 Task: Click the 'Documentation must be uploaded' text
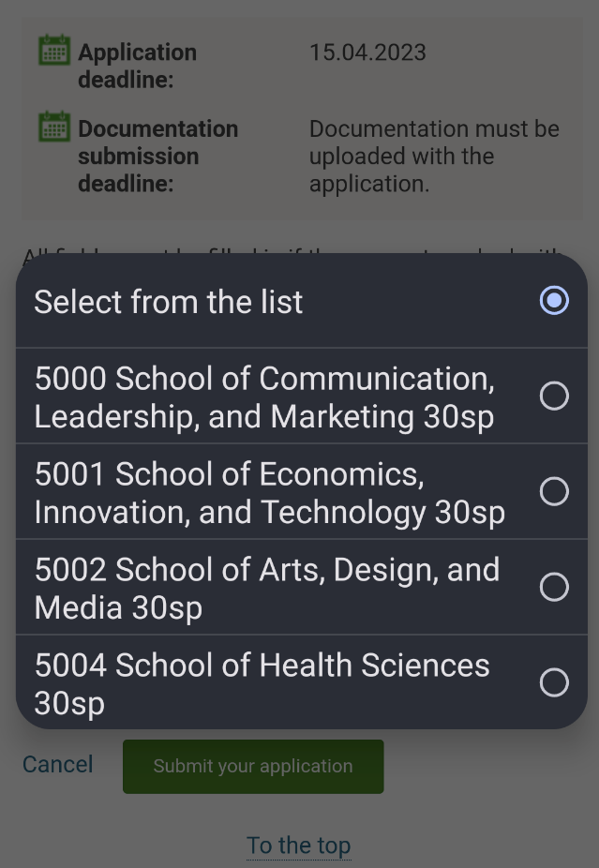(434, 157)
